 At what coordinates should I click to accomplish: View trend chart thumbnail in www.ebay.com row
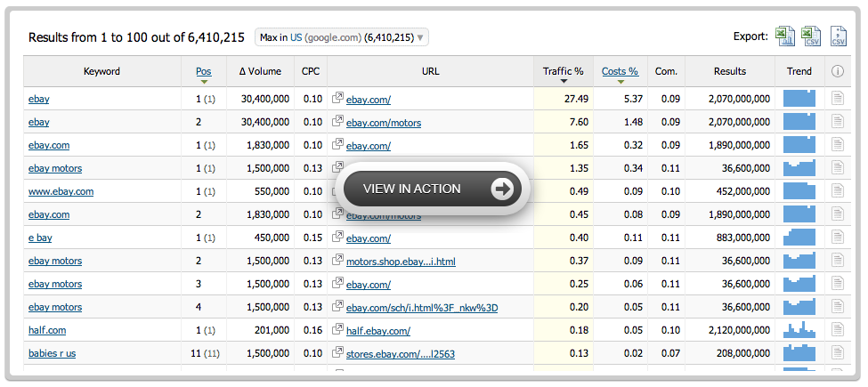pyautogui.click(x=799, y=190)
